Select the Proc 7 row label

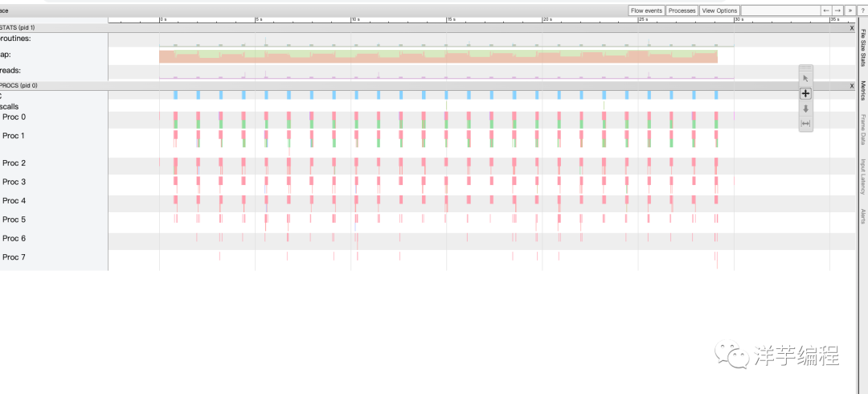[14, 257]
